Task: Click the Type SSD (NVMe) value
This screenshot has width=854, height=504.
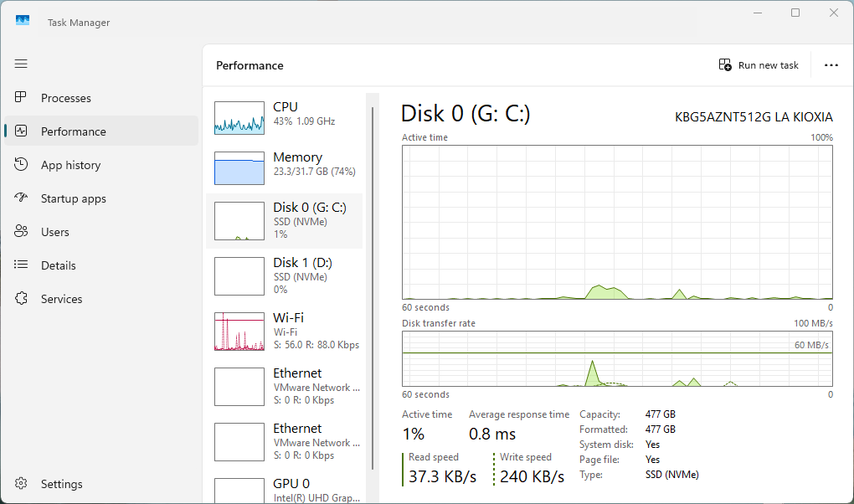Action: tap(672, 475)
